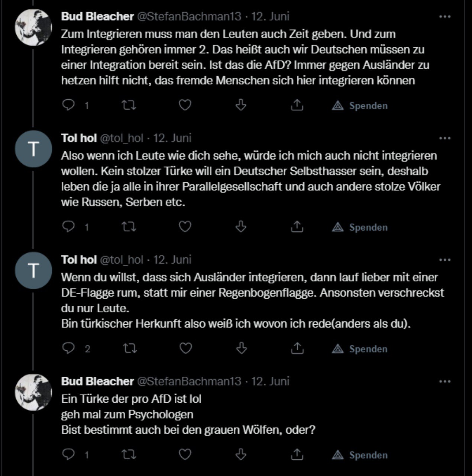Downvote Tol hol's Parallelgesellschaft tweet
Viewport: 472px width, 476px height.
(x=241, y=227)
